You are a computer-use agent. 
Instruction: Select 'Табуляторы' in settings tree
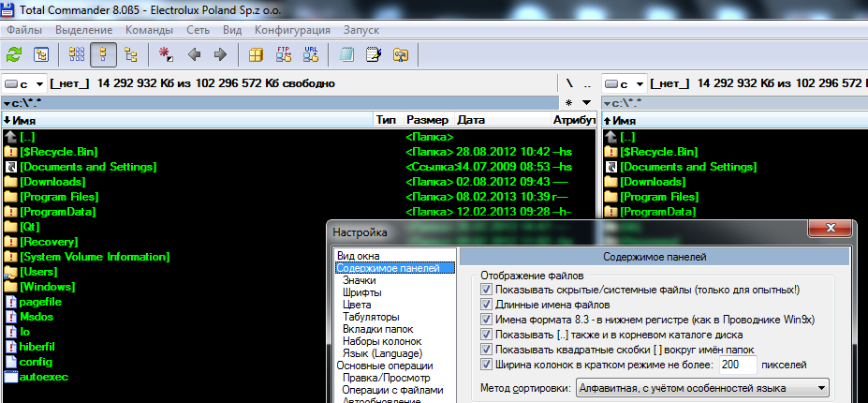(371, 317)
